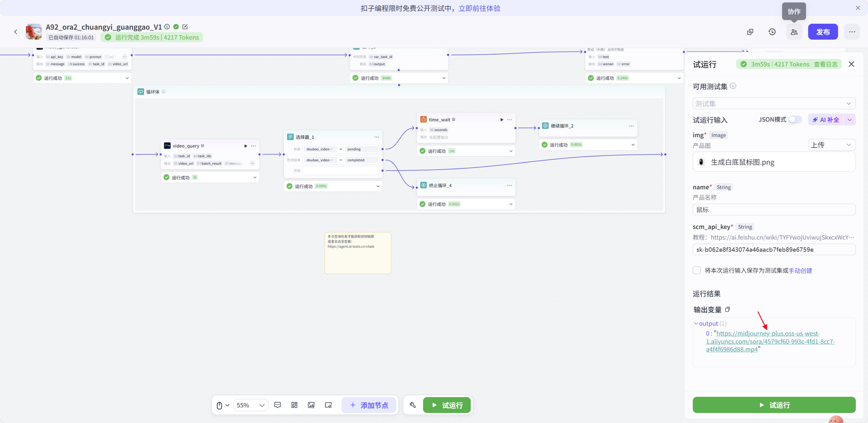Open version history clock icon
This screenshot has height=423, width=868.
click(x=772, y=32)
